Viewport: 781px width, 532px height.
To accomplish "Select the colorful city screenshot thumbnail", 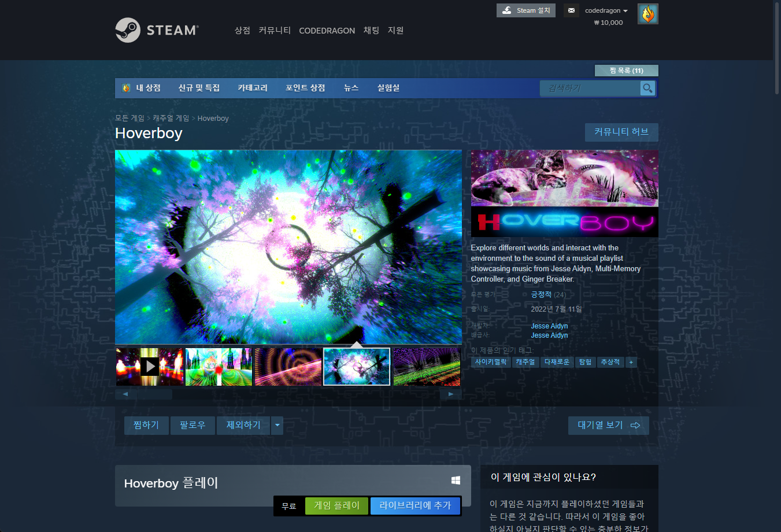I will [x=219, y=367].
